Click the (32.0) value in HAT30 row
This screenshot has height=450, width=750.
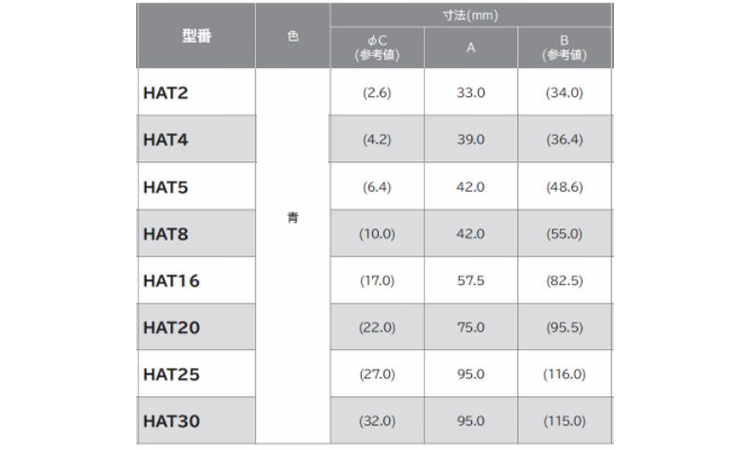[x=378, y=422]
